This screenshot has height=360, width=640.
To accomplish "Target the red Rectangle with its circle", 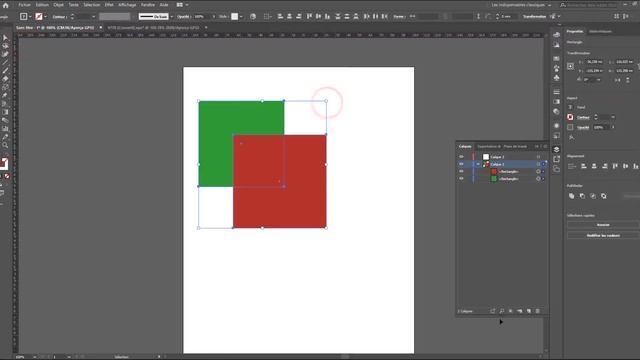I will tap(538, 171).
